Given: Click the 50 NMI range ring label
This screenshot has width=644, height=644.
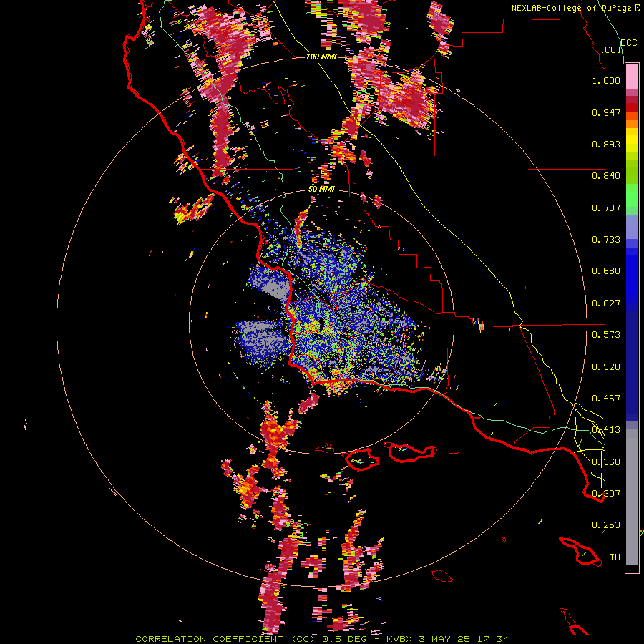Looking at the screenshot, I should click(x=321, y=190).
